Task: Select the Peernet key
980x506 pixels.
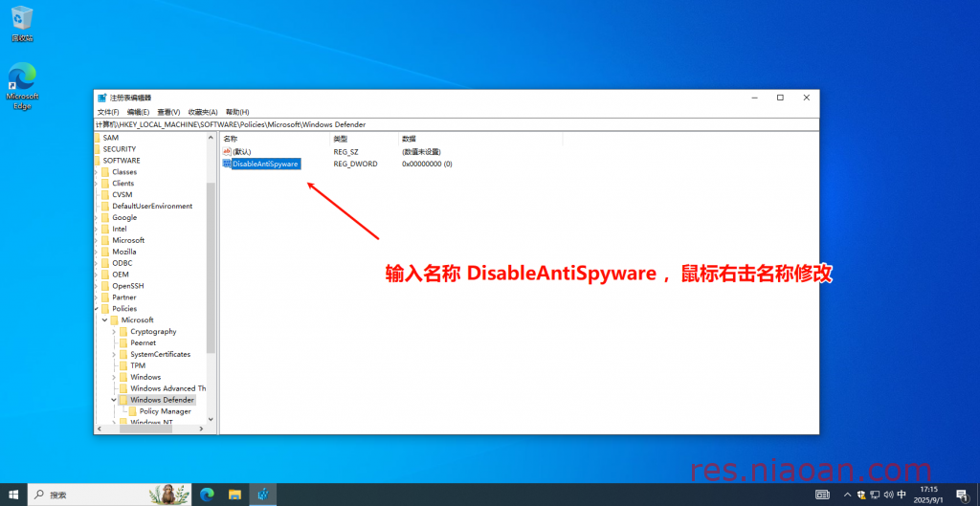Action: click(x=144, y=343)
